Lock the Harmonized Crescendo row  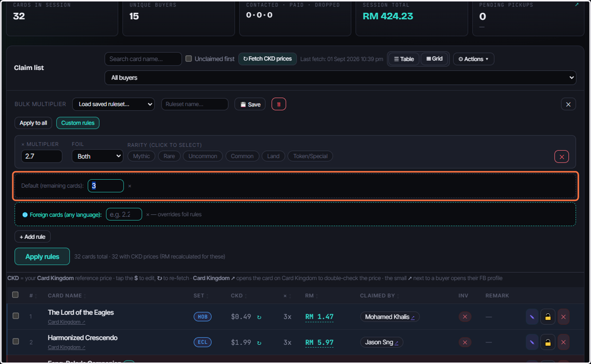click(x=548, y=342)
